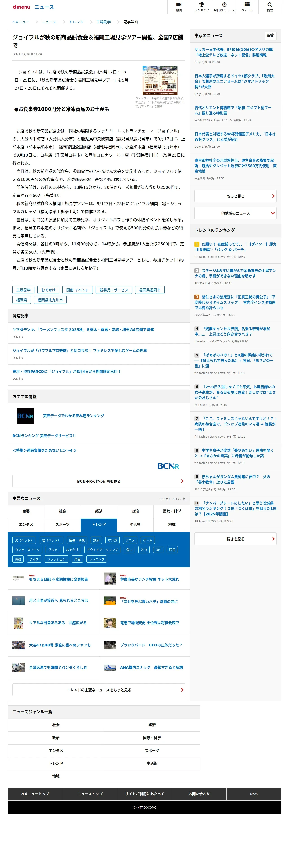Click the 工場見学 tag
Viewport: 289px width, 868px height.
23,290
